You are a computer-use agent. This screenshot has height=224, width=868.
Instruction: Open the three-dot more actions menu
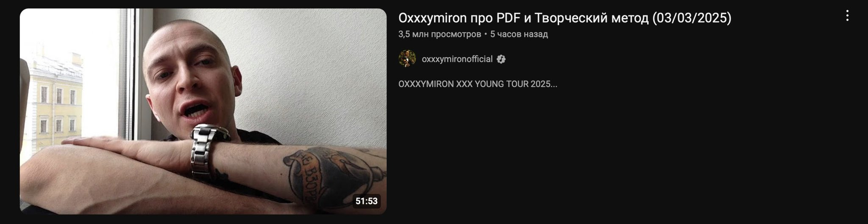[847, 16]
